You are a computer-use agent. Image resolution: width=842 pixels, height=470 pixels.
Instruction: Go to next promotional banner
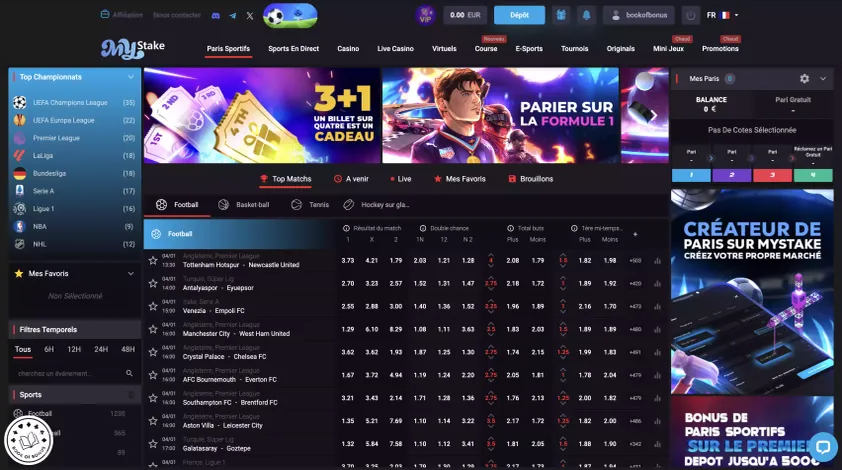point(654,115)
